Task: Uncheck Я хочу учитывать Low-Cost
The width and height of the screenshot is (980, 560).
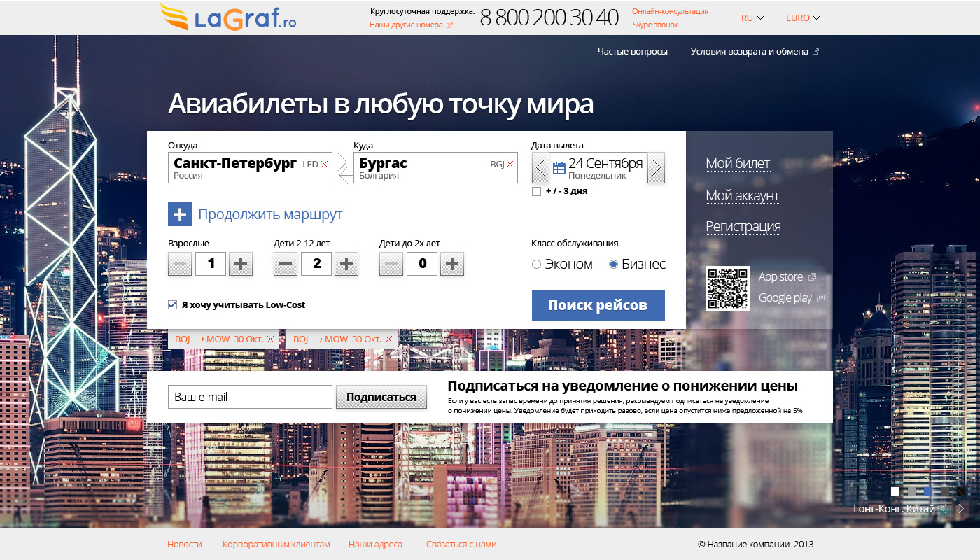Action: point(172,304)
